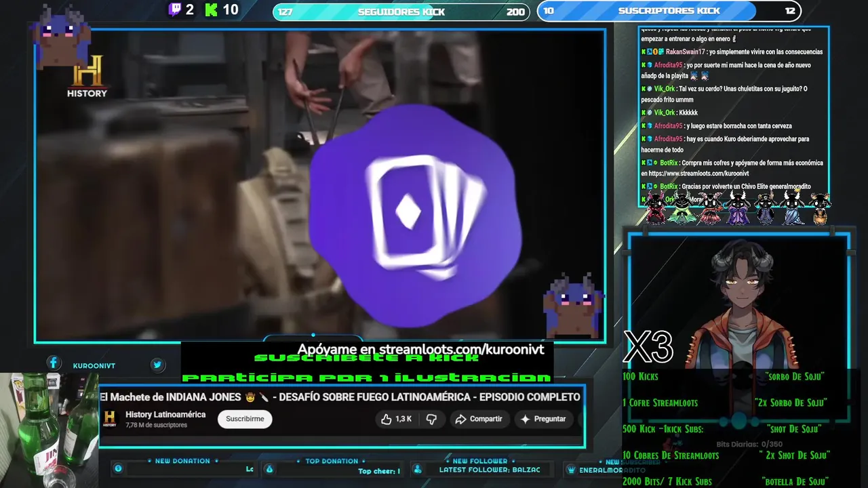Click the soju bottles webcam view
The width and height of the screenshot is (868, 488).
tap(49, 430)
